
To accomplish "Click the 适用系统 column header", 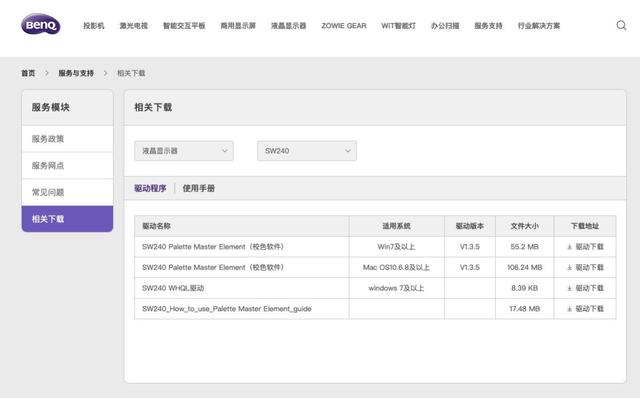I will tap(396, 226).
